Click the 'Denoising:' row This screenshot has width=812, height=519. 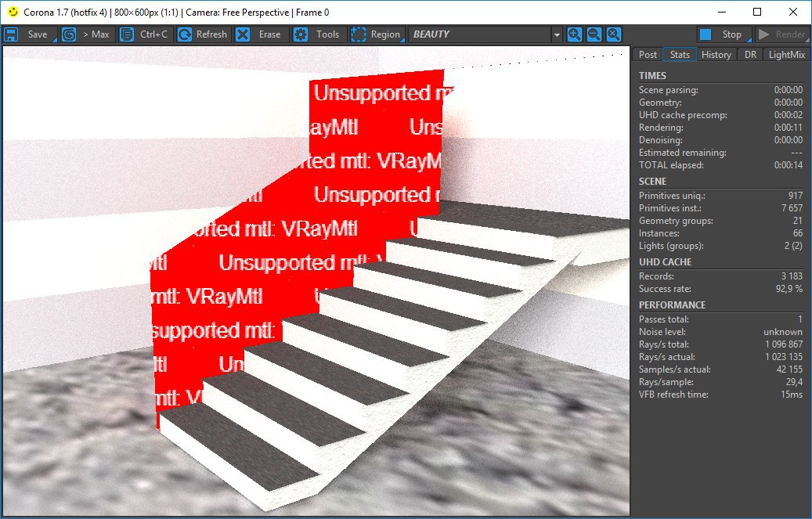pos(720,140)
